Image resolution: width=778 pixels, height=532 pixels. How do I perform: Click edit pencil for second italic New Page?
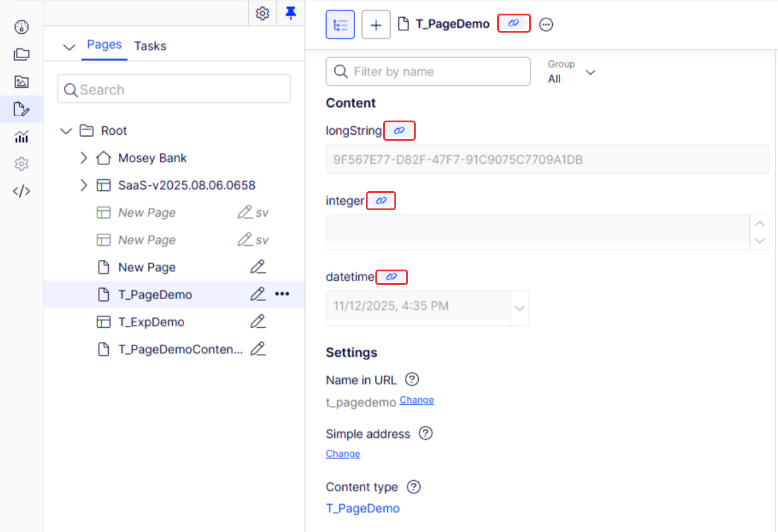245,239
